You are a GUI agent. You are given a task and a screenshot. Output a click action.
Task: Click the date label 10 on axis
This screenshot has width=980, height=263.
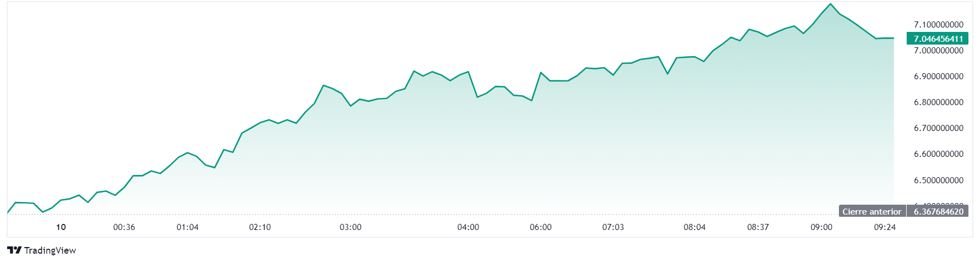(x=61, y=227)
